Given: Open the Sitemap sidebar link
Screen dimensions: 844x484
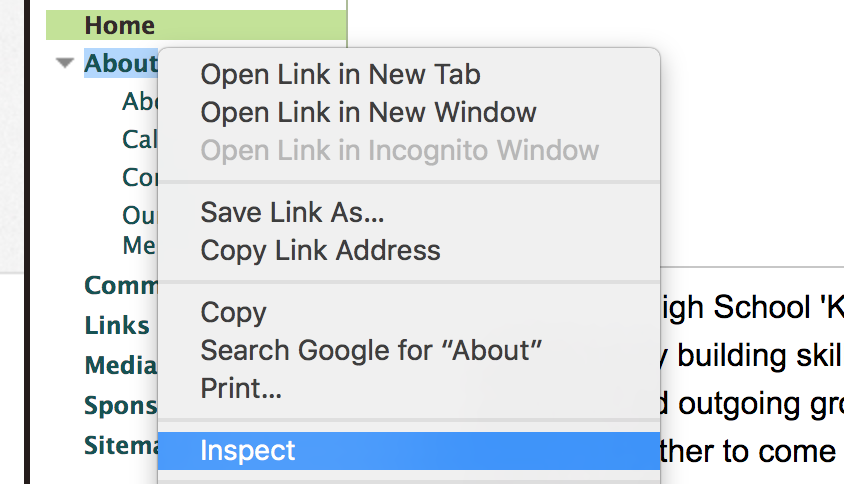Looking at the screenshot, I should point(121,445).
